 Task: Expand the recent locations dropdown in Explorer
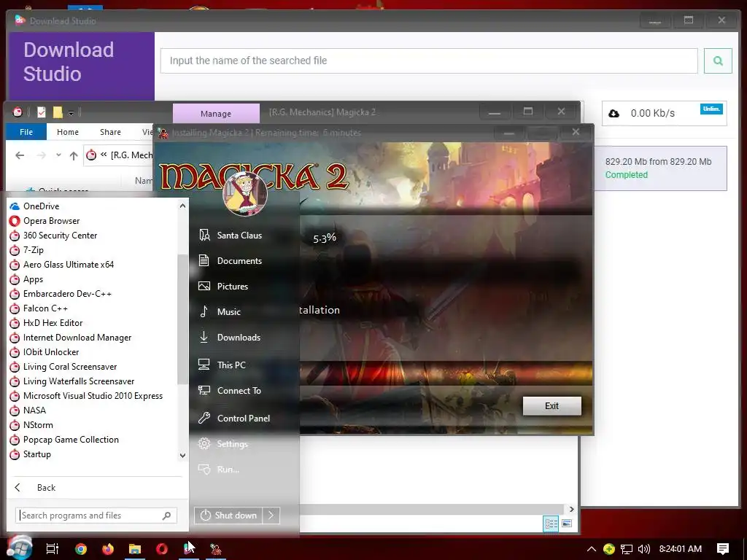[58, 155]
